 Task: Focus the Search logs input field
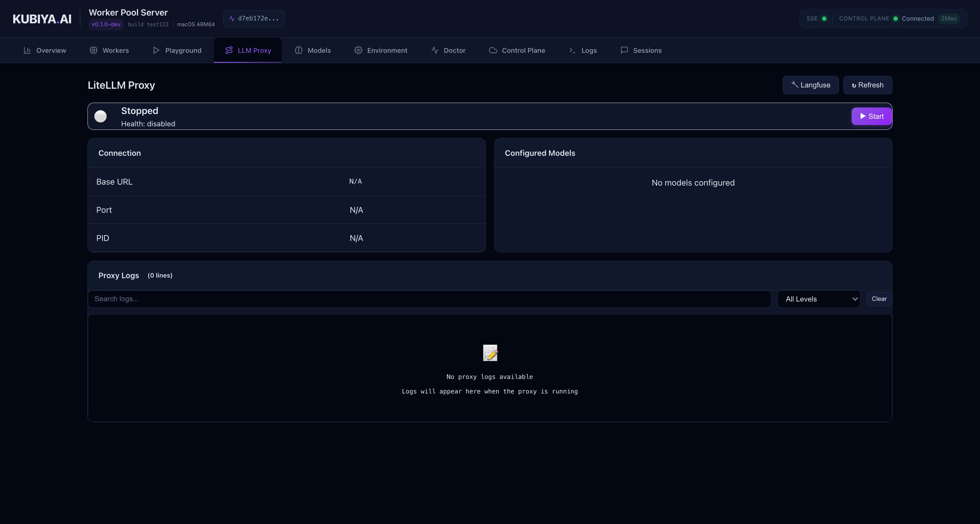click(x=429, y=299)
